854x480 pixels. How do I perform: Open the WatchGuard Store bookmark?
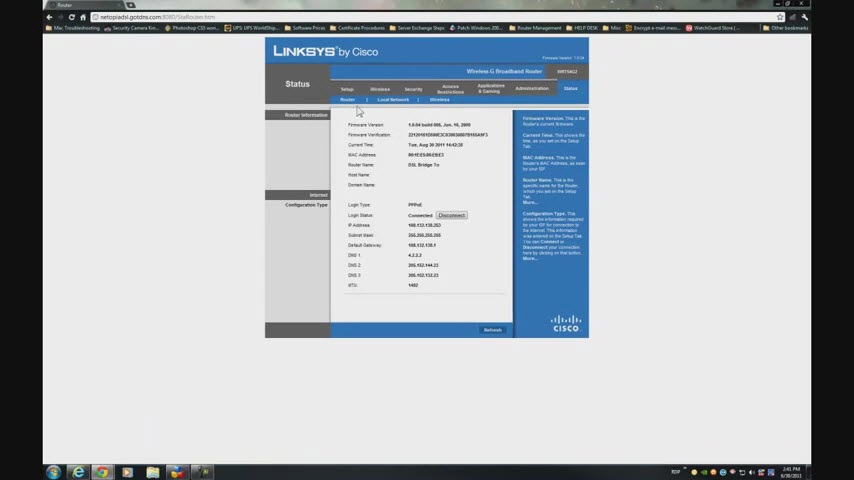713,28
